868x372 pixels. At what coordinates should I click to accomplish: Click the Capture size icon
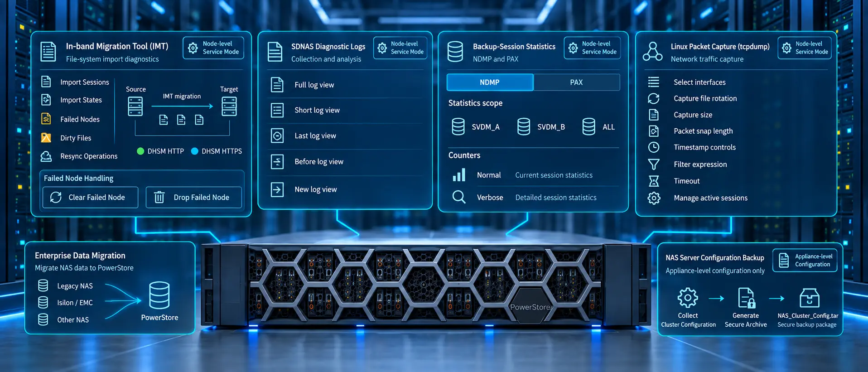[x=653, y=115]
